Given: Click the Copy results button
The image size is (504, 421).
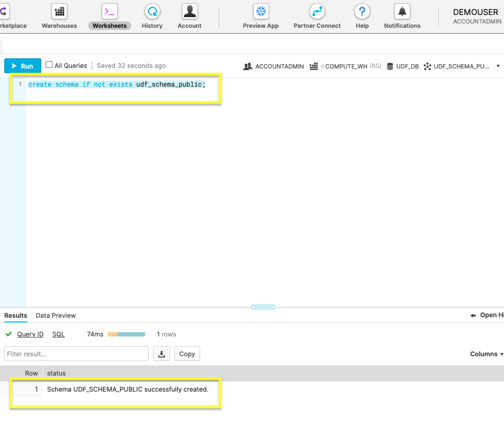Looking at the screenshot, I should pyautogui.click(x=187, y=354).
